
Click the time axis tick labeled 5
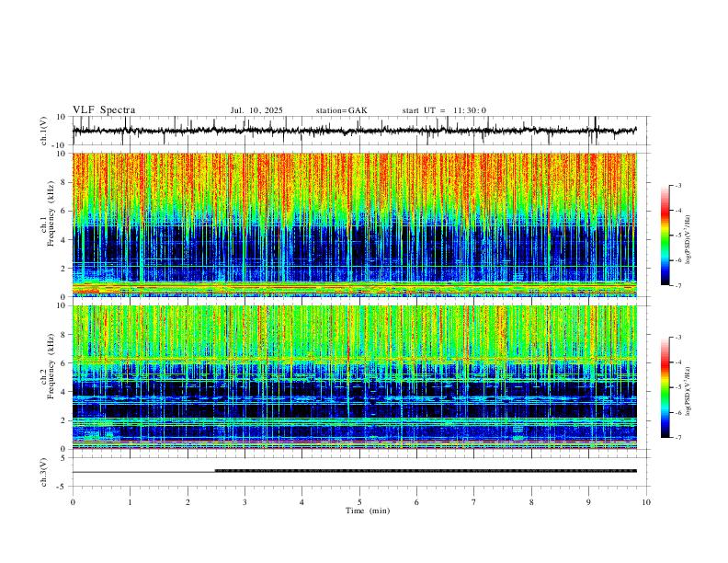click(359, 502)
